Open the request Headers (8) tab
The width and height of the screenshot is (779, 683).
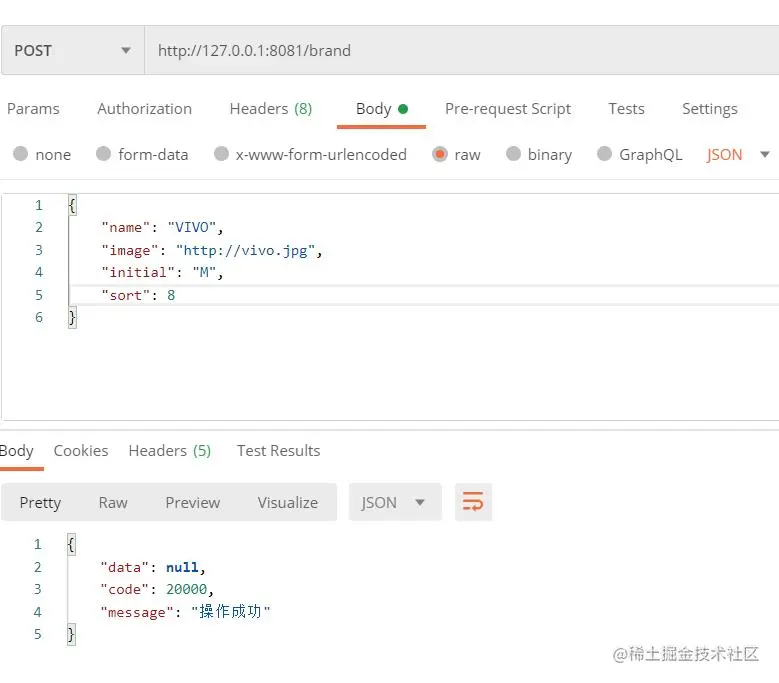click(x=271, y=109)
